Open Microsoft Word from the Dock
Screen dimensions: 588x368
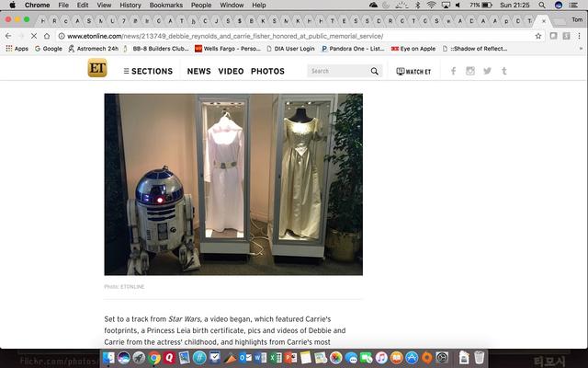(260, 358)
